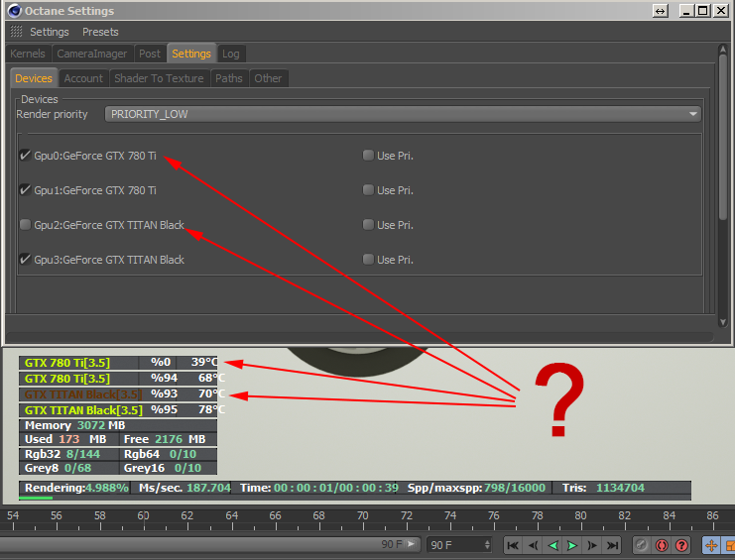
Task: Click the Cinema 4D logo in title bar
Action: [x=15, y=11]
